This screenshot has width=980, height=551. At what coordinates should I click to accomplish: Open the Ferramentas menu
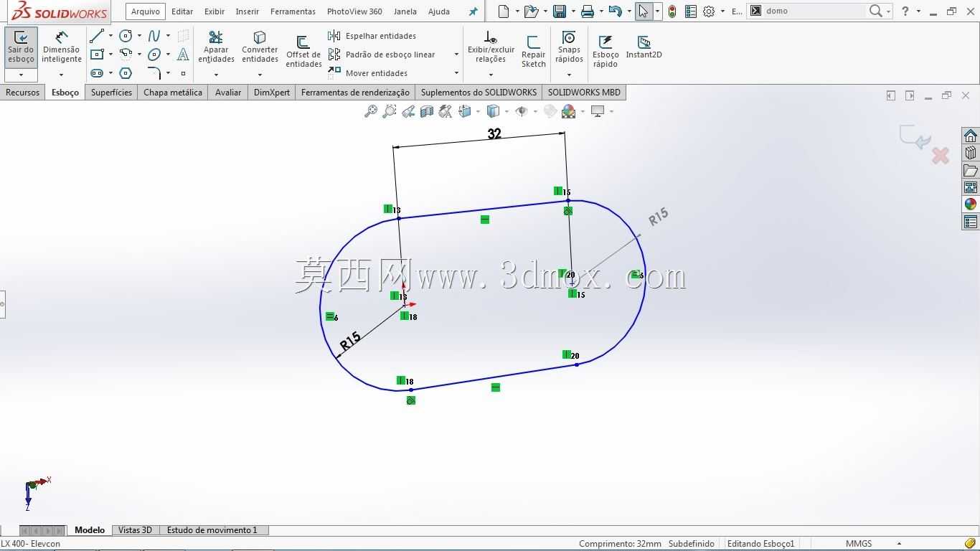coord(293,11)
